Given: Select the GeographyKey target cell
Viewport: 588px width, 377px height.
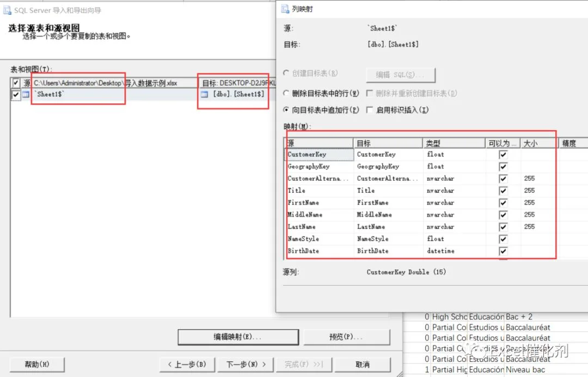Looking at the screenshot, I should [x=388, y=167].
